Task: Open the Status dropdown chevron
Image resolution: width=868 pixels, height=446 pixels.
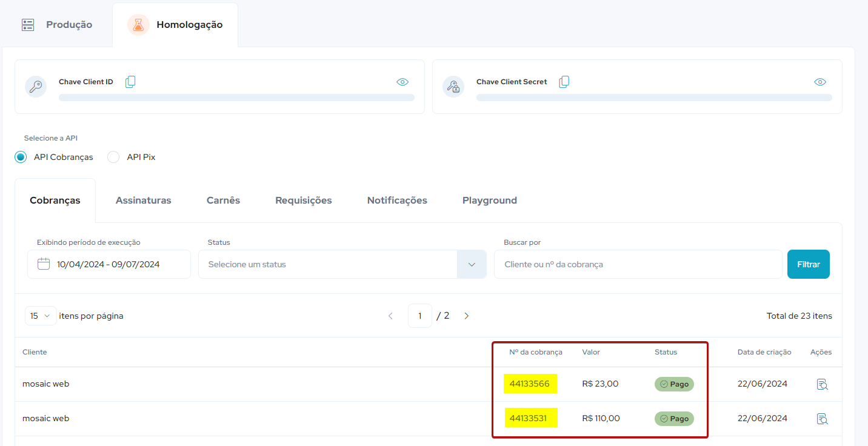Action: pyautogui.click(x=472, y=264)
